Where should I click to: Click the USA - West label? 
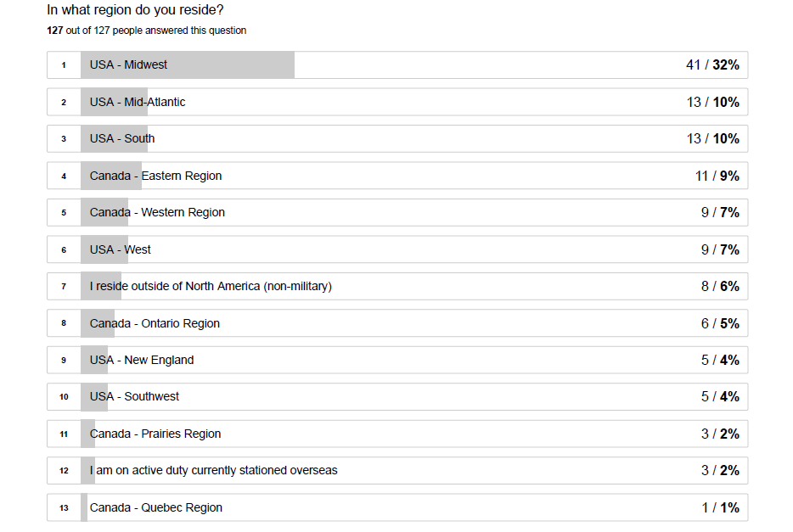point(121,249)
